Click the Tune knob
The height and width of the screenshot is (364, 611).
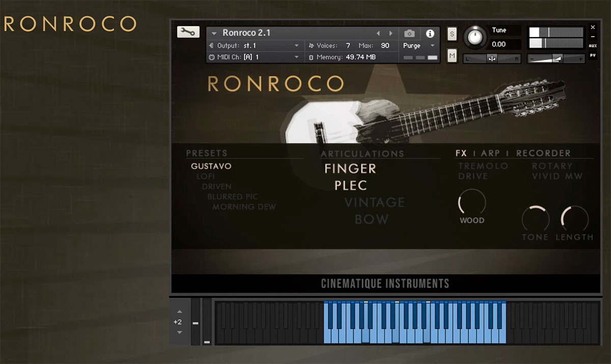coord(475,36)
